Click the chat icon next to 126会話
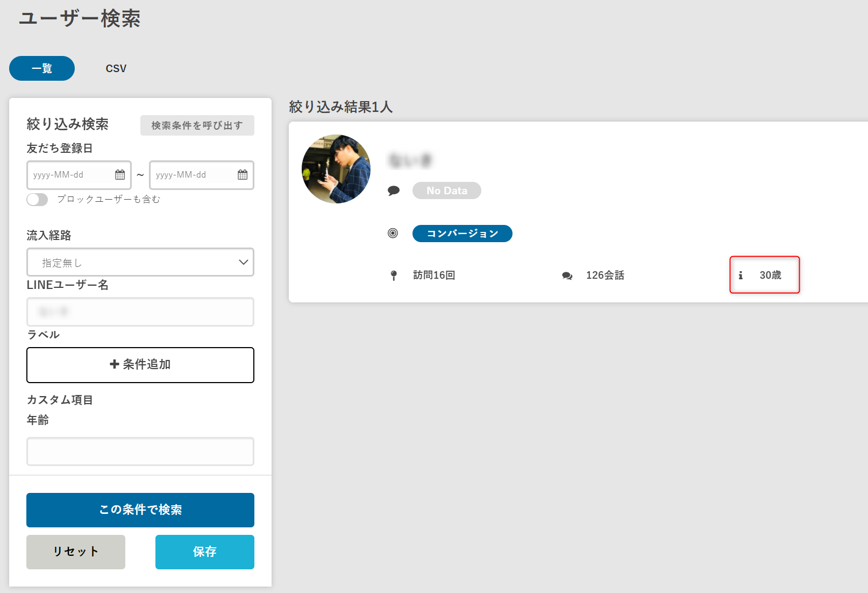 (567, 276)
